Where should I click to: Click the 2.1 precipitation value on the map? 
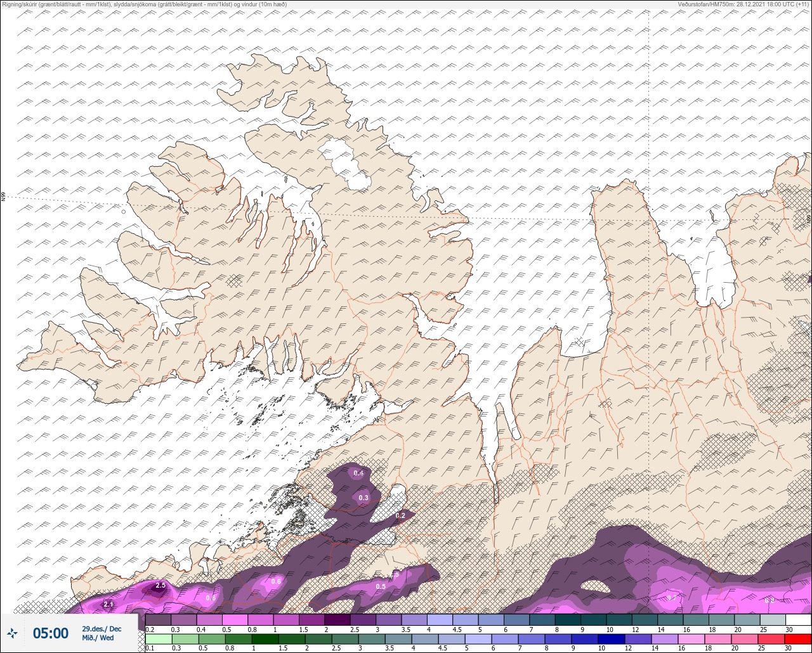click(x=108, y=605)
